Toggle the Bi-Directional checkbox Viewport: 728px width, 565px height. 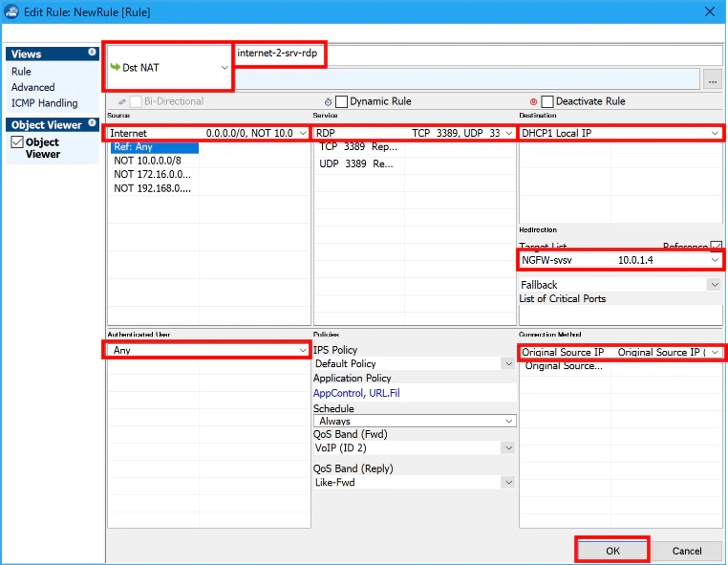[x=136, y=101]
